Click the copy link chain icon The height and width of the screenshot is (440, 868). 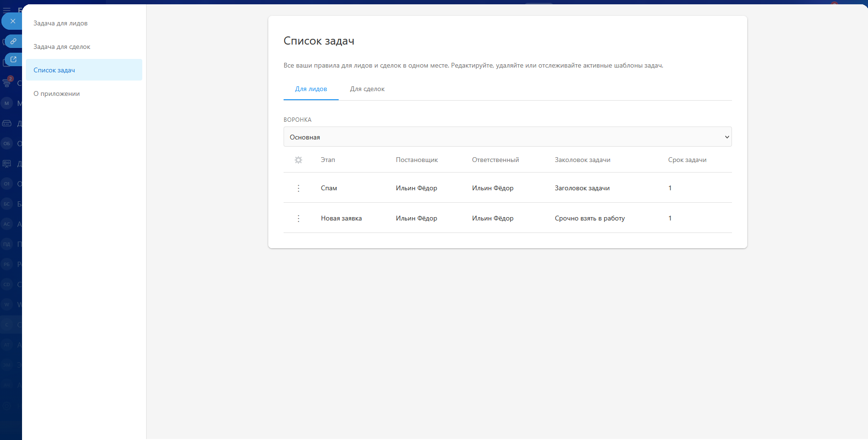click(x=13, y=41)
